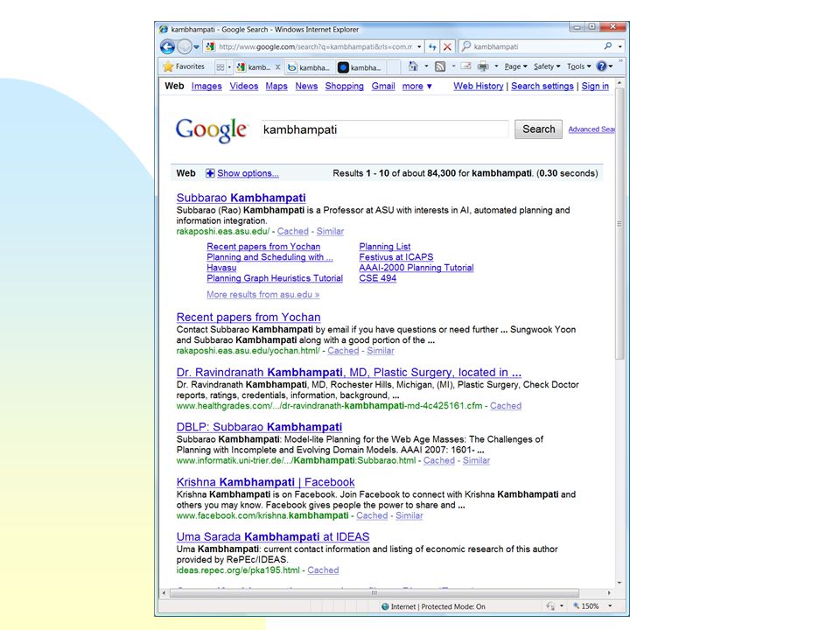Open the Festivus at ICAPS sitelink
Image resolution: width=840 pixels, height=630 pixels.
(395, 257)
